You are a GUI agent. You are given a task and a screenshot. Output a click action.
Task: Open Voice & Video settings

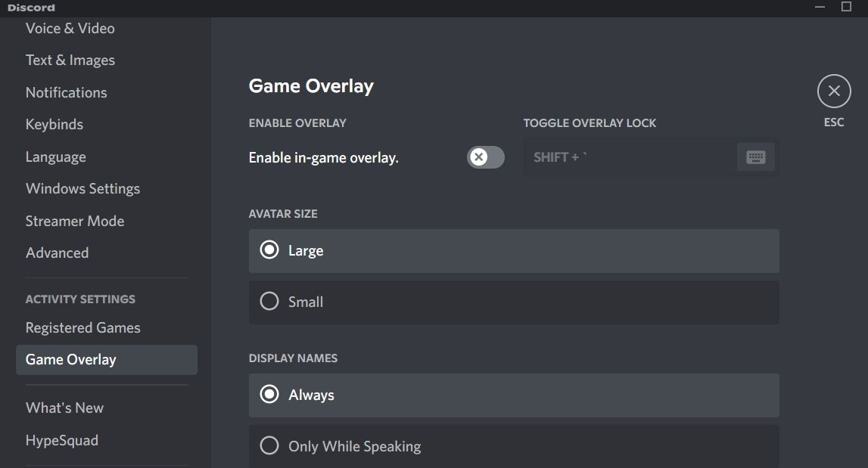[x=70, y=28]
